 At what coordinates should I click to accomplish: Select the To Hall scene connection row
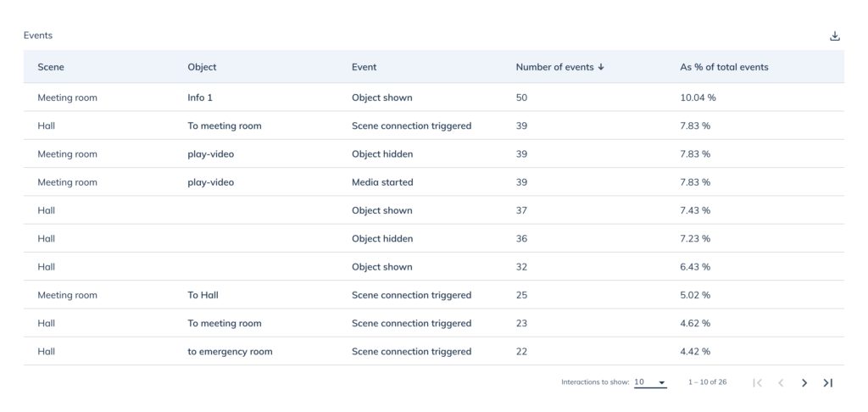pos(434,295)
